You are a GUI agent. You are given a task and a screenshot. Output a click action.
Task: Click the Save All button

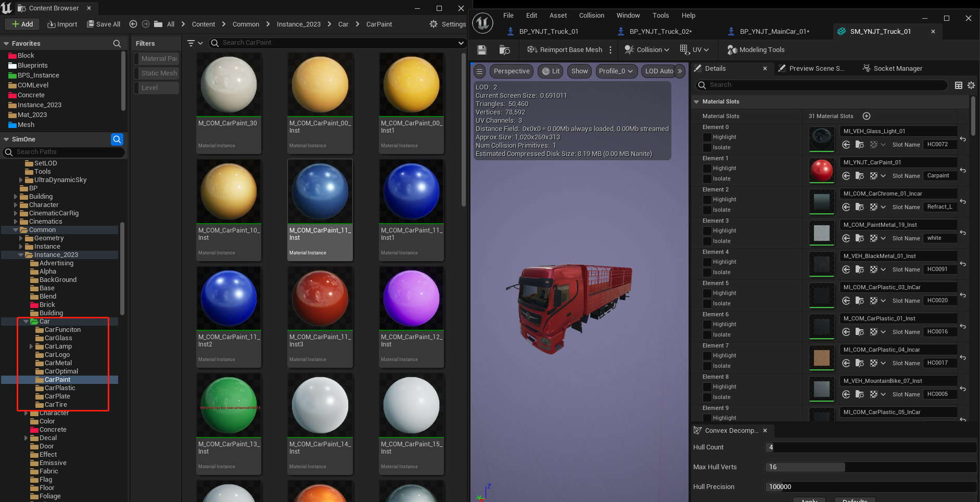pos(104,24)
